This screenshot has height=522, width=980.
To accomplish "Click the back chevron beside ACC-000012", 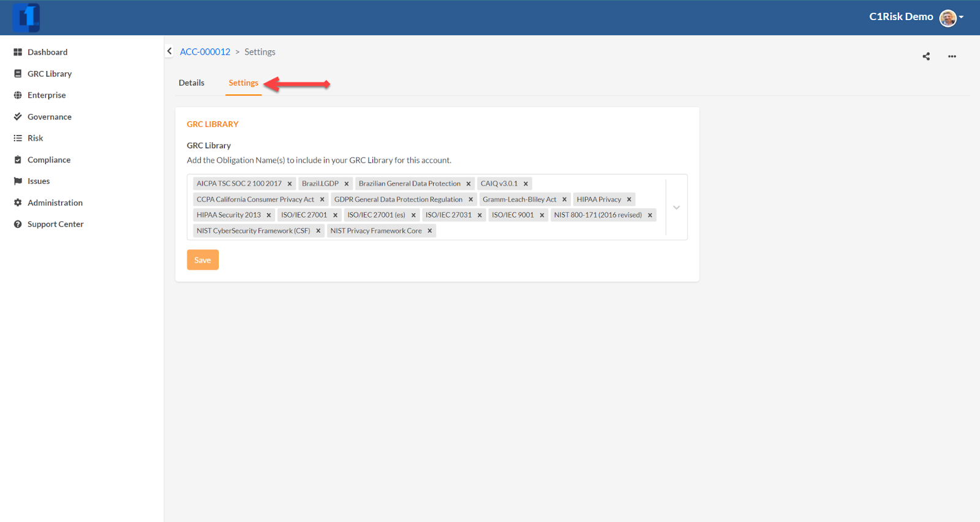I will (170, 51).
